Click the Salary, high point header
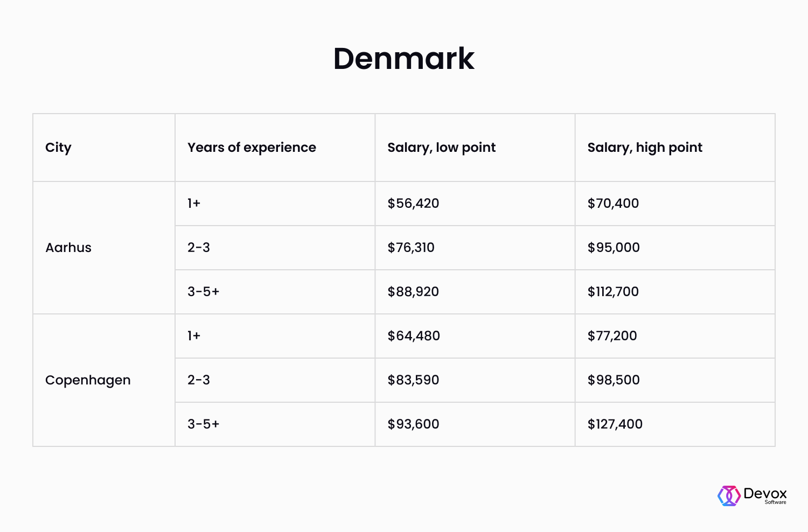The image size is (808, 532). point(645,148)
